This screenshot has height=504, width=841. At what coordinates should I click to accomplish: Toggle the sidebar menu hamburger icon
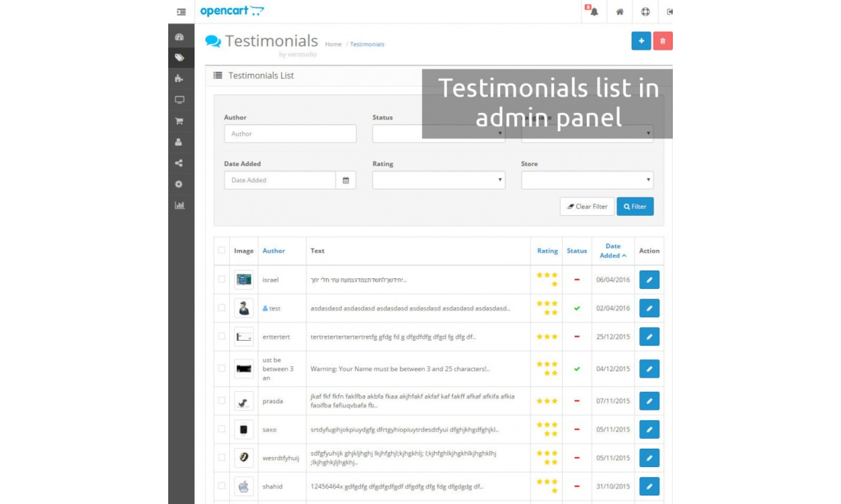181,12
